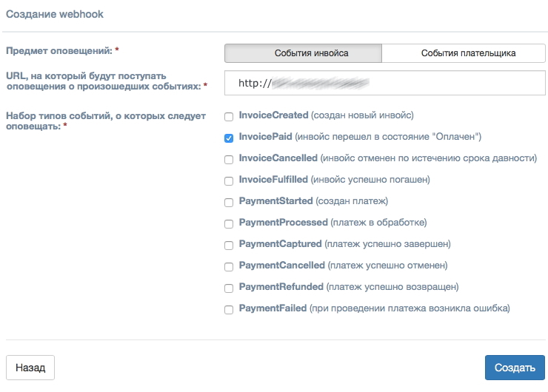Uncheck the InvoicePaid event checkbox
Viewport: 548px width, 392px height.
coord(229,138)
